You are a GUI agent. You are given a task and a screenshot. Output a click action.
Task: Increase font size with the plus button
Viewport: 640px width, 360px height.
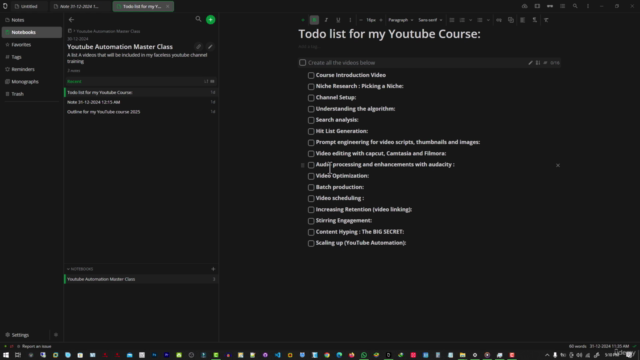click(x=381, y=20)
